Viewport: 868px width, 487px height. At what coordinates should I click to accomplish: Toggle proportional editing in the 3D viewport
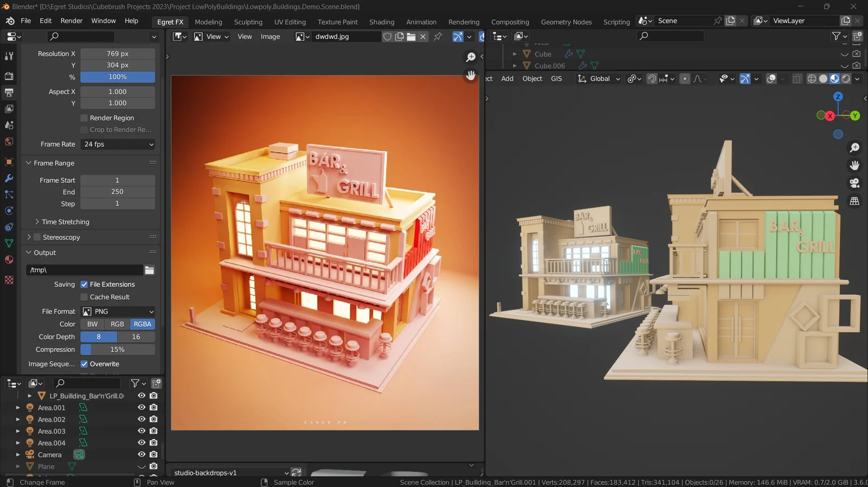pyautogui.click(x=685, y=79)
